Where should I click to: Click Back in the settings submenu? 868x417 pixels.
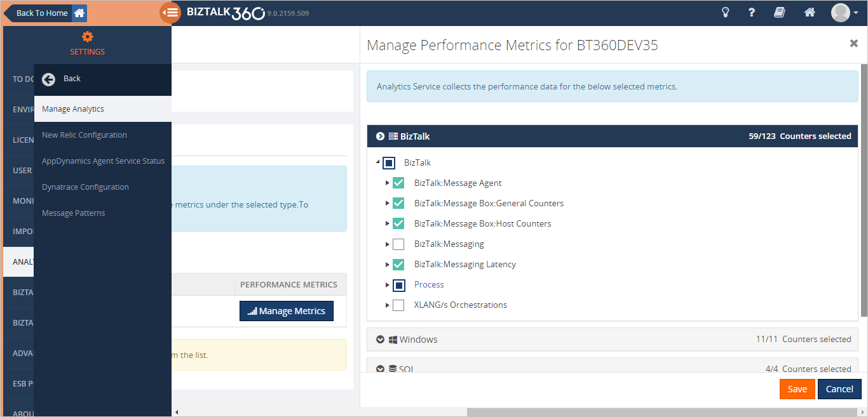(72, 79)
